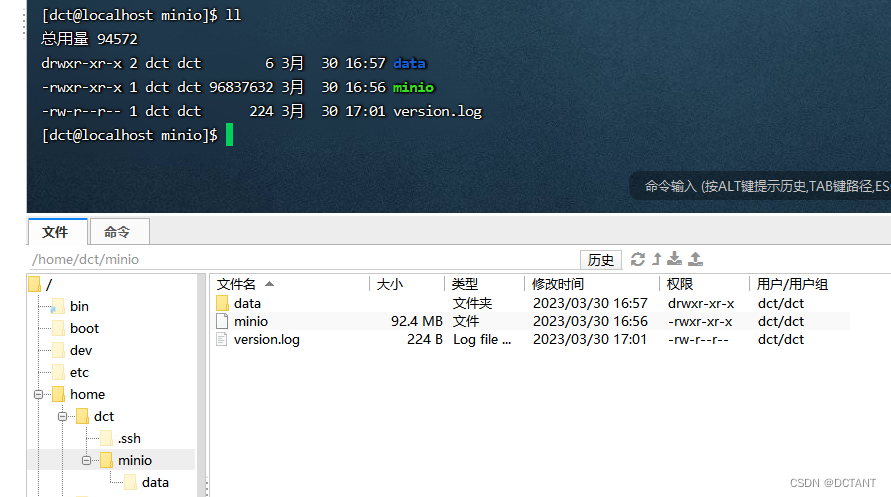Screen dimensions: 891x497
Task: Select the dev folder in tree
Action: click(x=81, y=351)
